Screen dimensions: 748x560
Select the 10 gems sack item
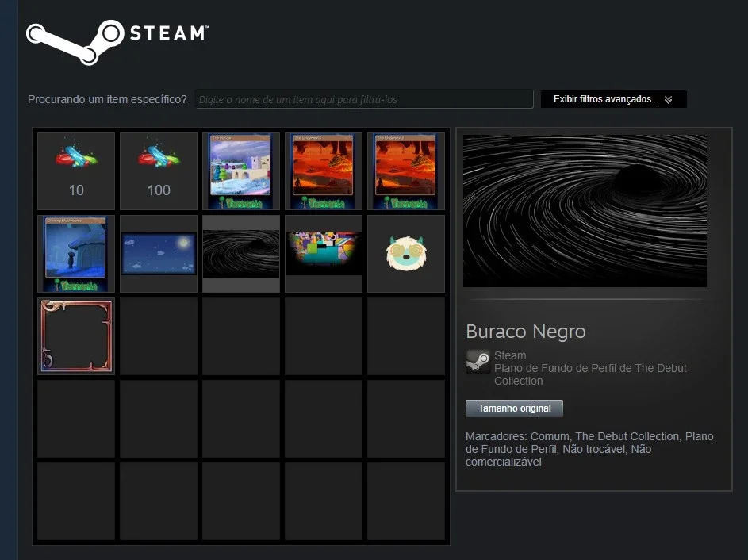pos(76,171)
